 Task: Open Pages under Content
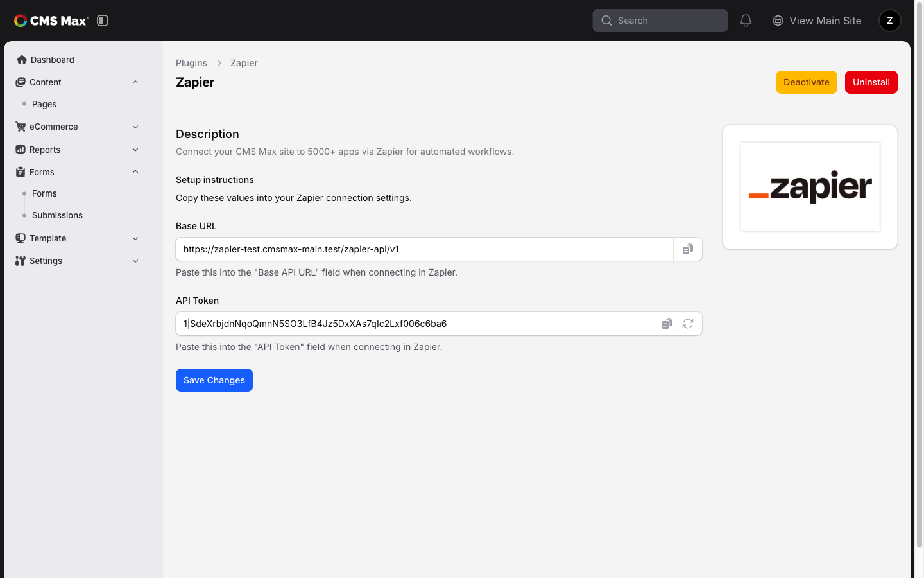pos(44,104)
